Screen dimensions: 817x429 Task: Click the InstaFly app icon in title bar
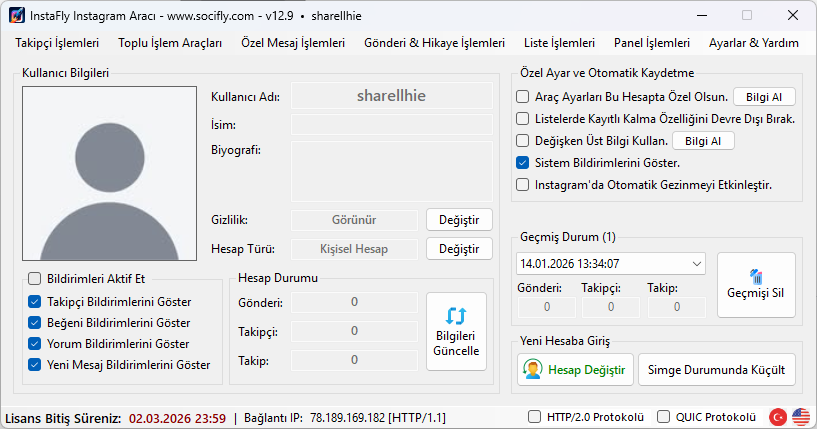(x=17, y=16)
